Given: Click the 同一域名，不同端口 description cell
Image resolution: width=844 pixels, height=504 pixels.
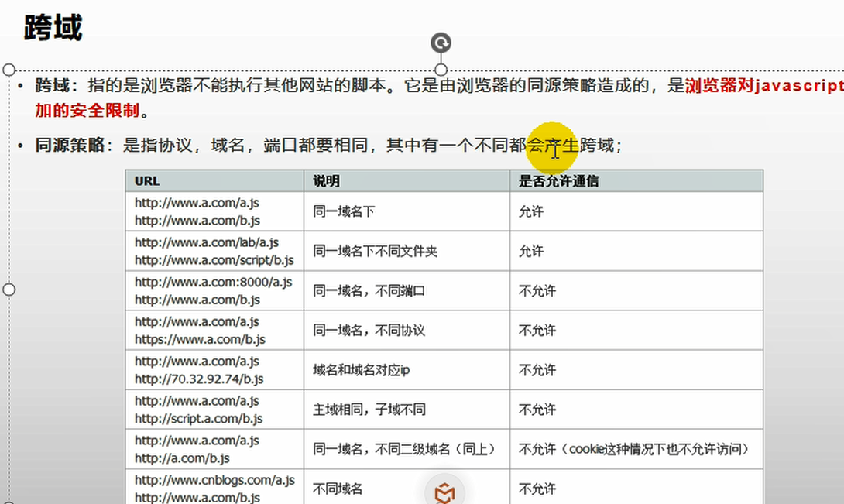Looking at the screenshot, I should (369, 291).
